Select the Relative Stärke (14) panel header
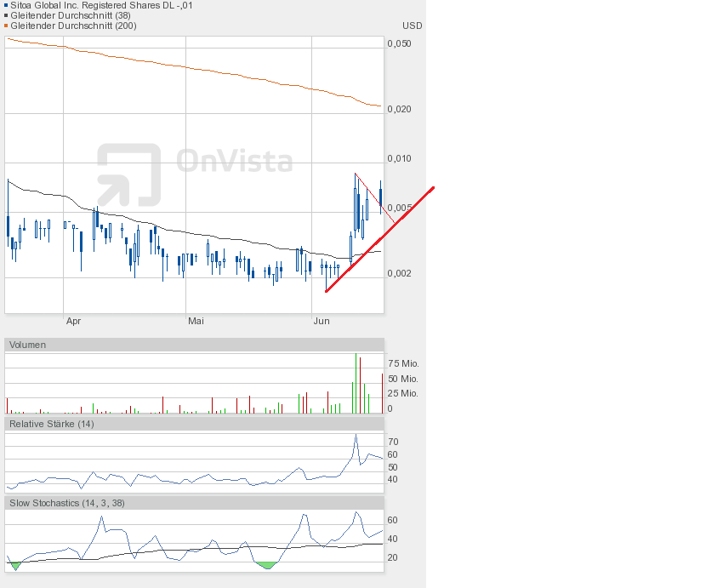 coord(52,424)
